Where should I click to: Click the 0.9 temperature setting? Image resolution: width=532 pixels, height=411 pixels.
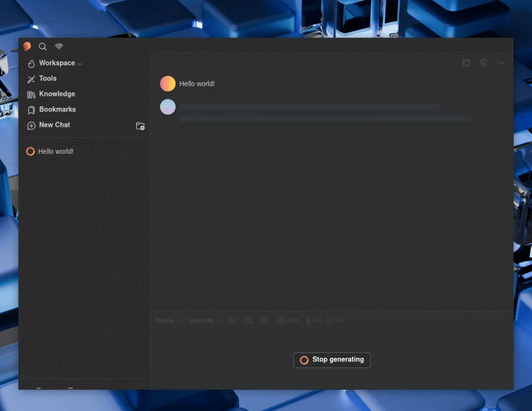(x=314, y=320)
